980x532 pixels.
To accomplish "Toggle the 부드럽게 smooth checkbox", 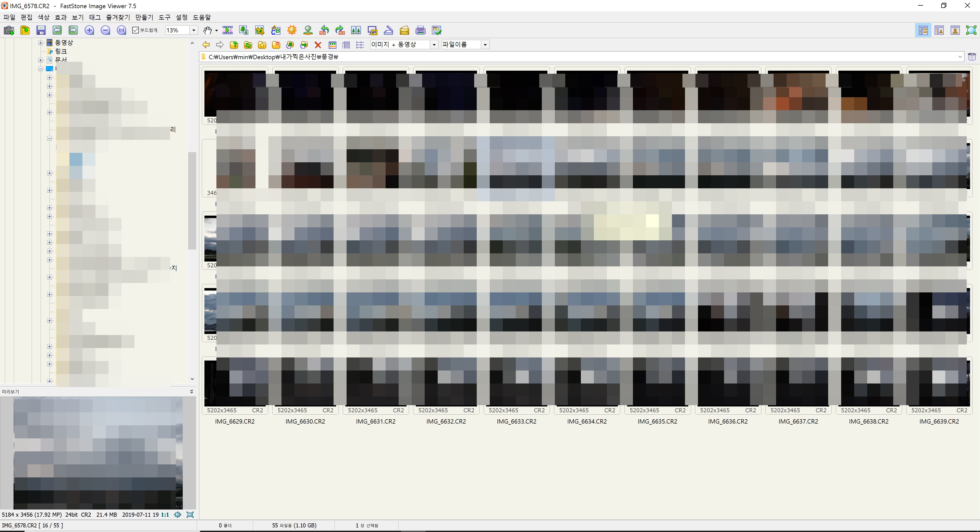I will click(136, 30).
